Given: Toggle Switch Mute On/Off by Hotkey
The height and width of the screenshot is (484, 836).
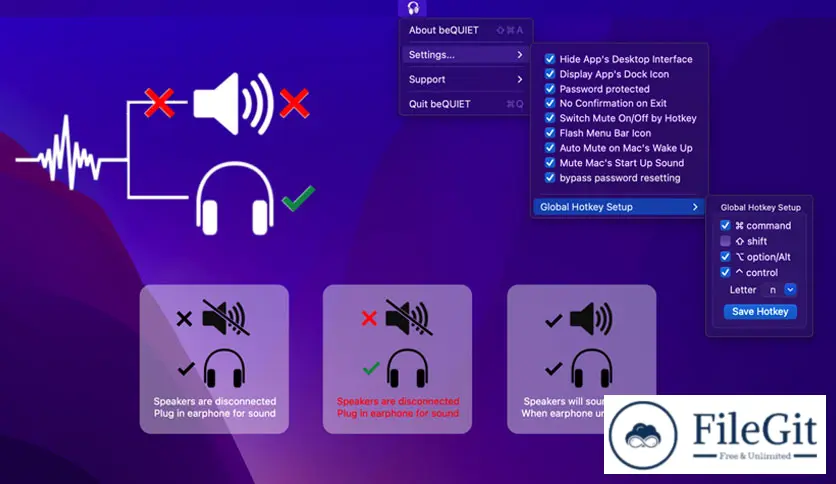Looking at the screenshot, I should 550,118.
